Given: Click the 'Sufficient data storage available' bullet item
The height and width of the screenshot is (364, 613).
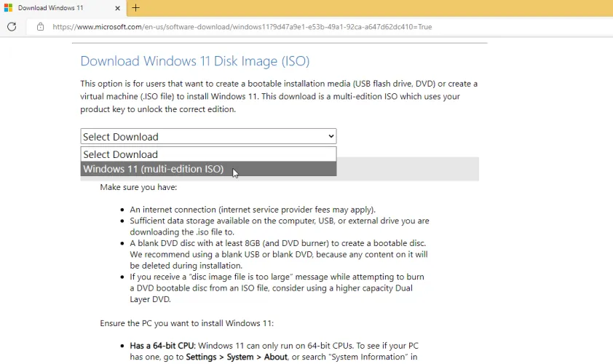Looking at the screenshot, I should 280,221.
